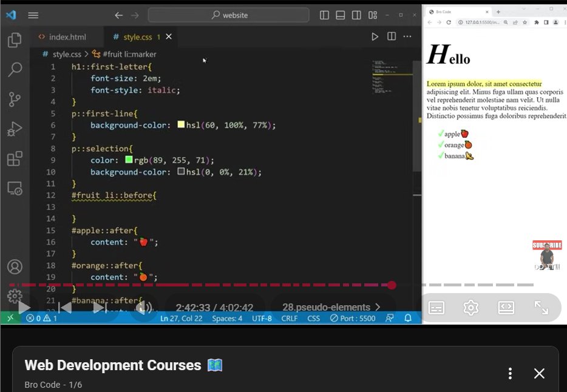Change the CSS language mode in status bar
This screenshot has height=392, width=567.
[313, 319]
